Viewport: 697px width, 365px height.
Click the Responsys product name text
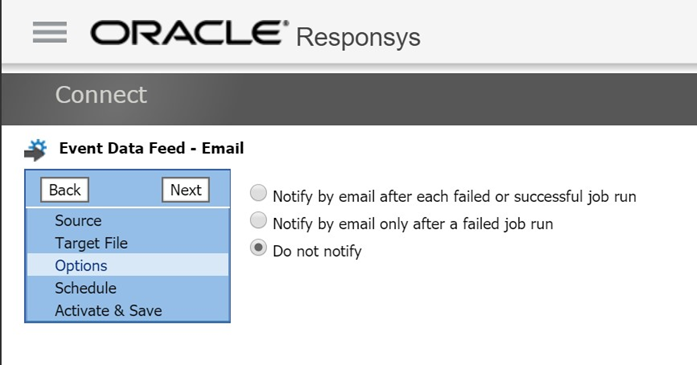[358, 37]
